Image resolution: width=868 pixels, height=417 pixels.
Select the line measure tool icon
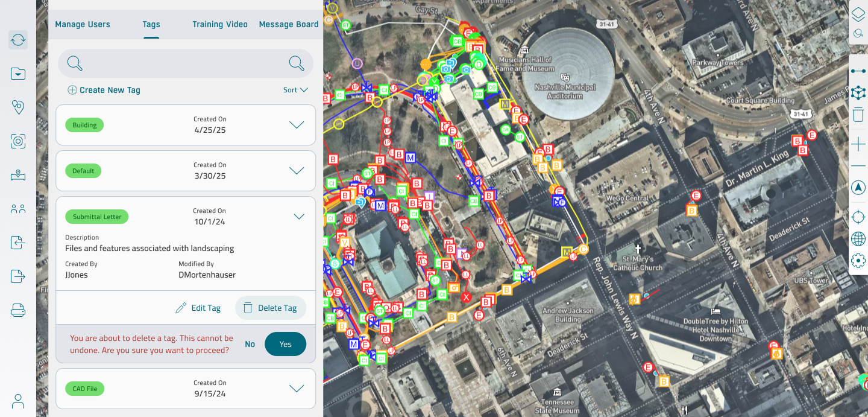tap(858, 71)
